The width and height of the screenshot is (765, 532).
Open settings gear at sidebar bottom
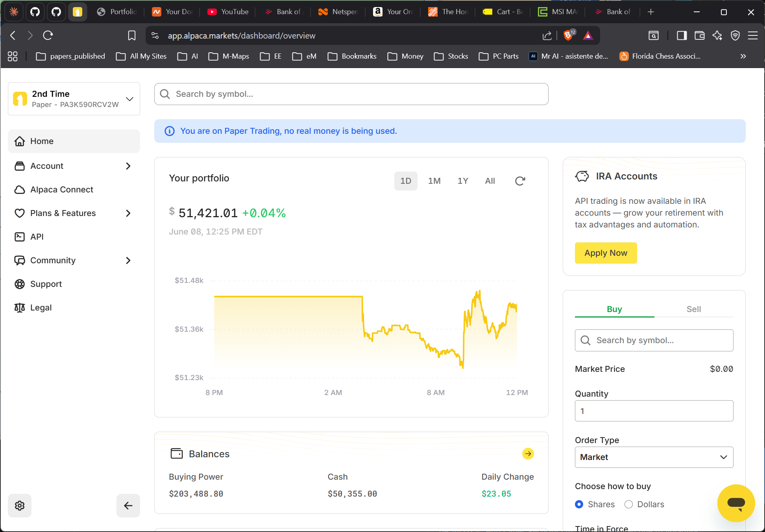(x=20, y=506)
